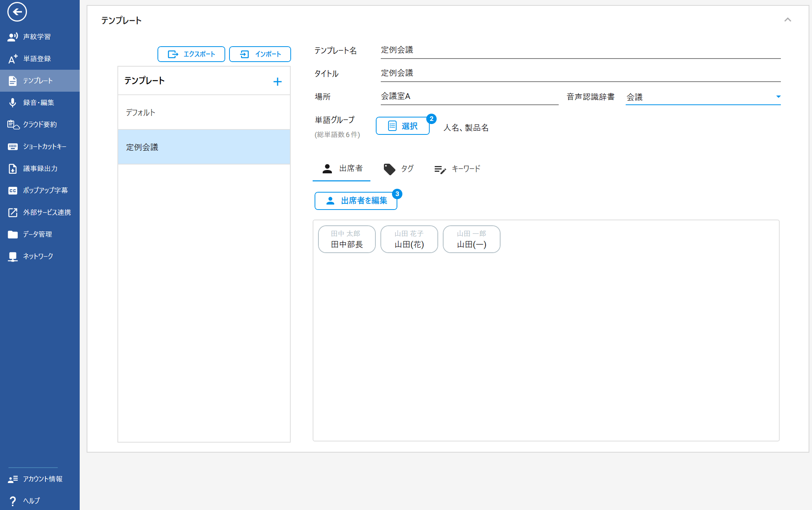Open the help (ヘルプ) page

tap(31, 501)
